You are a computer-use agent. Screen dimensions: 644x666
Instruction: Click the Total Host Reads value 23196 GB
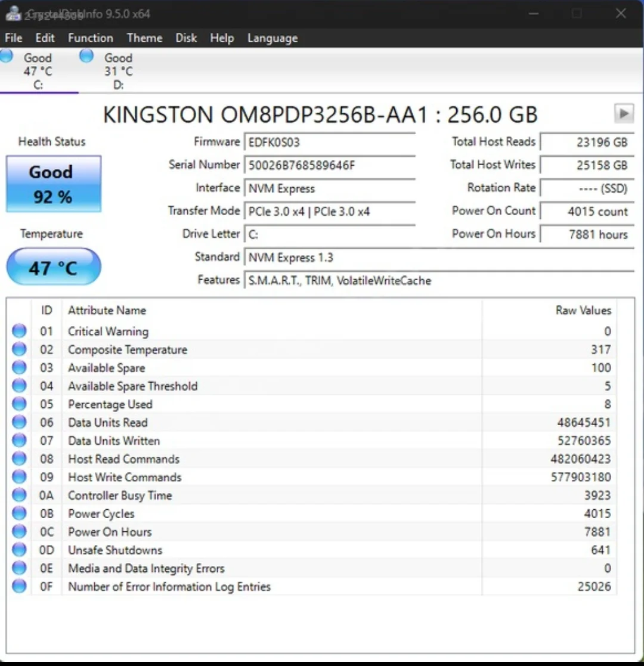[587, 142]
